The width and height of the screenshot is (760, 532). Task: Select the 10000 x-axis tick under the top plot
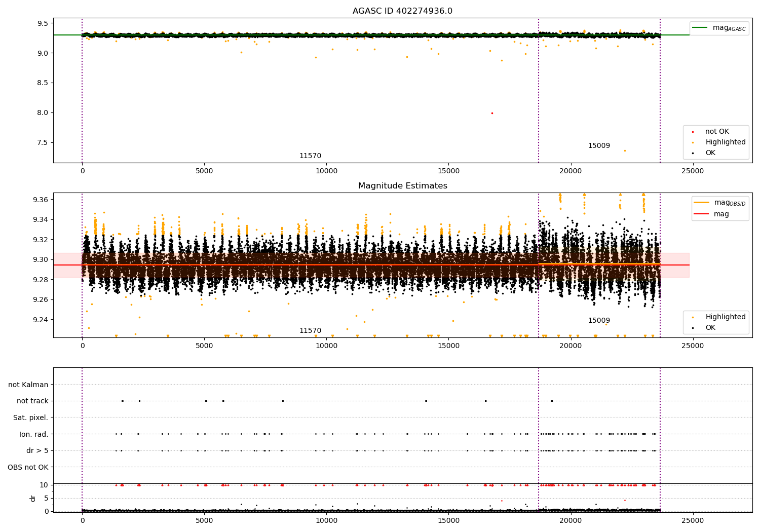point(326,171)
